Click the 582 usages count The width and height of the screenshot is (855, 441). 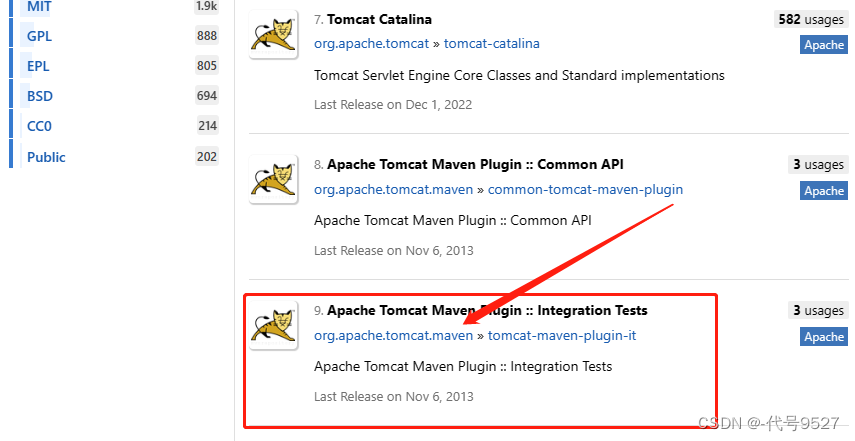810,19
